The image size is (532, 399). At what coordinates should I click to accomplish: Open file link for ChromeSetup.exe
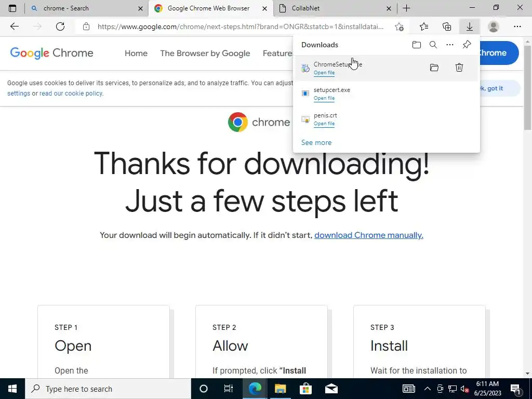coord(324,73)
